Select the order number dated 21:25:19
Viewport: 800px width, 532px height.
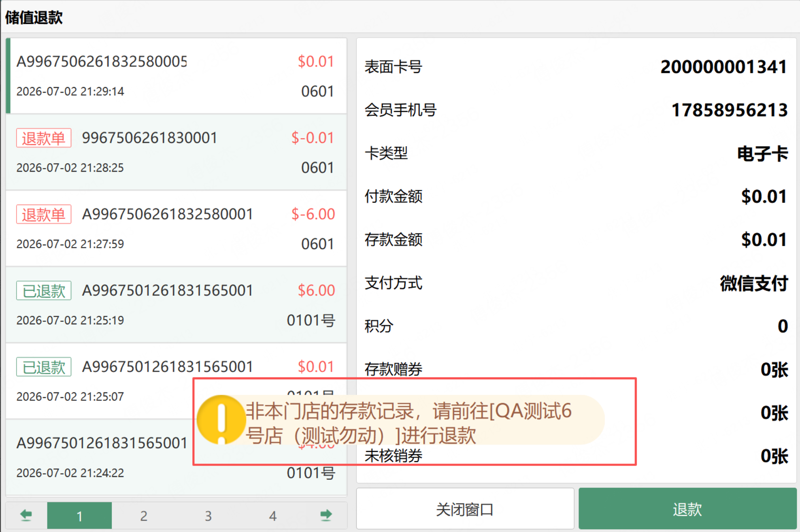point(168,290)
